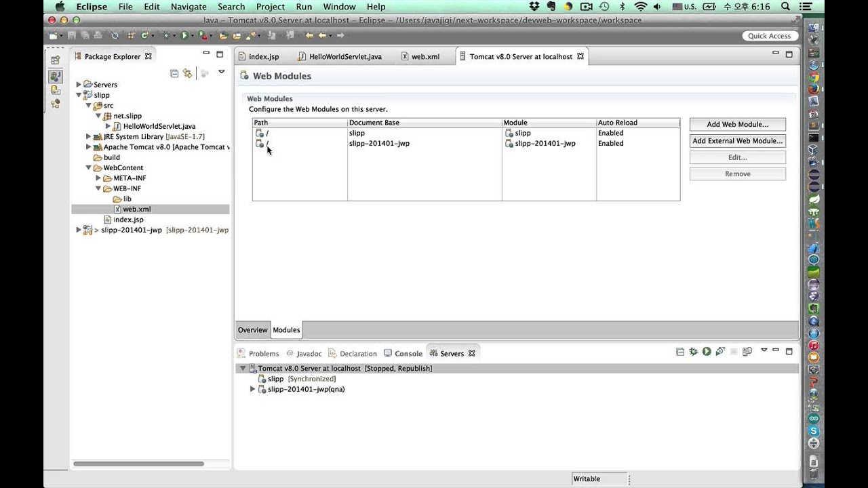This screenshot has height=488, width=868.
Task: Close the Tomcat v8.0 Server editor tab
Action: point(580,56)
